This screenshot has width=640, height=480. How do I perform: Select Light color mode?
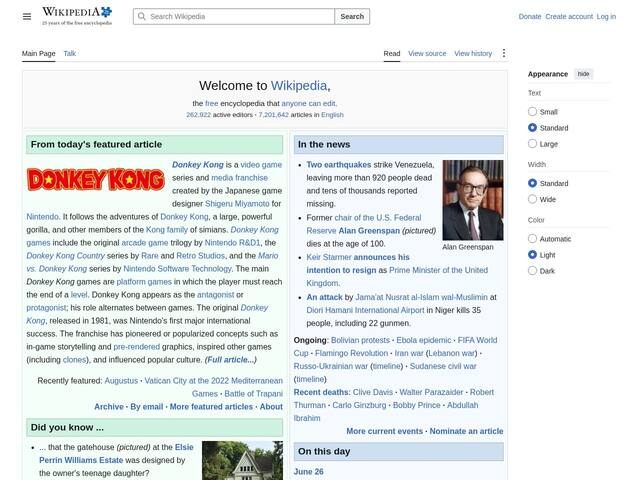(x=532, y=255)
